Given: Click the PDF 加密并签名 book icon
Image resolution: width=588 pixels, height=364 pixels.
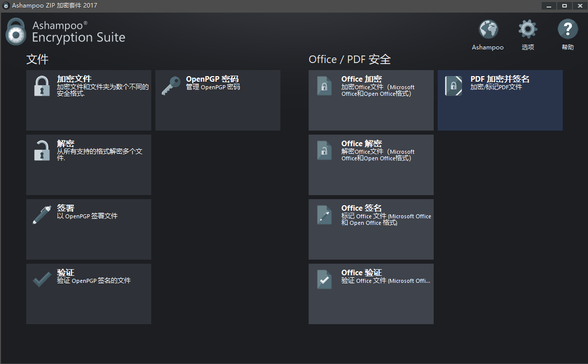Looking at the screenshot, I should point(453,86).
